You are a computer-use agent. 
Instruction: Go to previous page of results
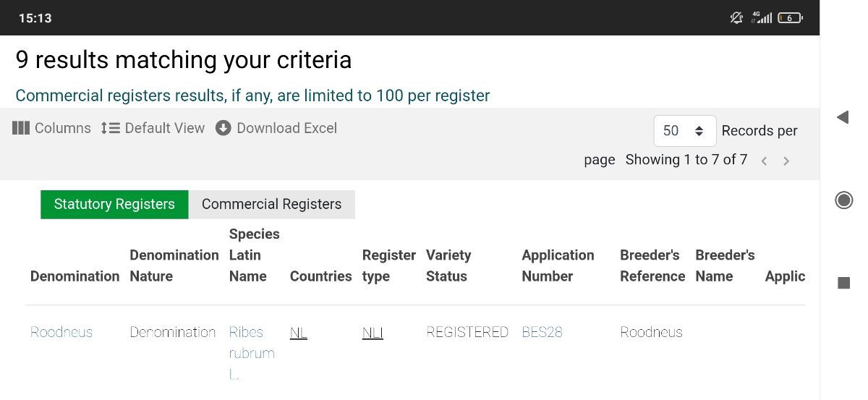[764, 161]
